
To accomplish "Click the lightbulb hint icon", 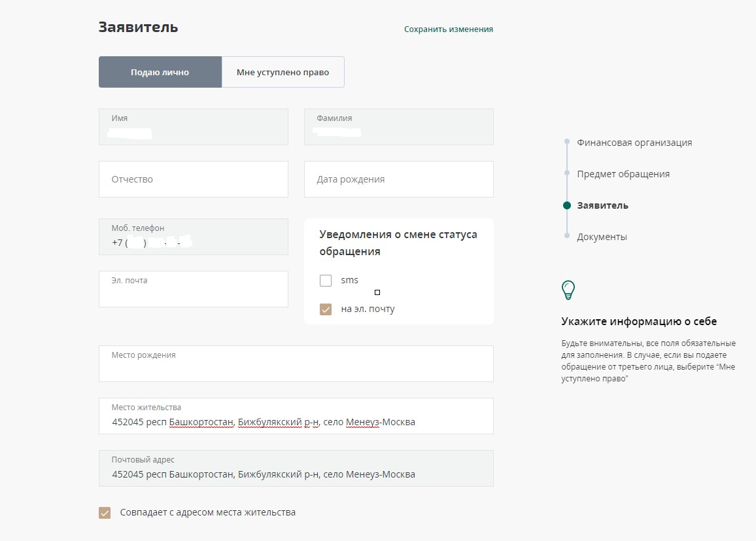I will [568, 290].
